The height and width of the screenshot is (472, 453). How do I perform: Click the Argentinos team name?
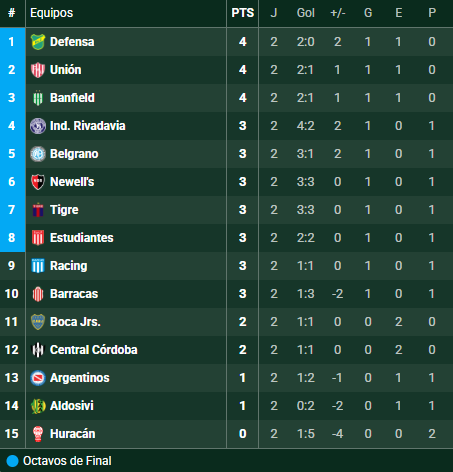point(80,378)
